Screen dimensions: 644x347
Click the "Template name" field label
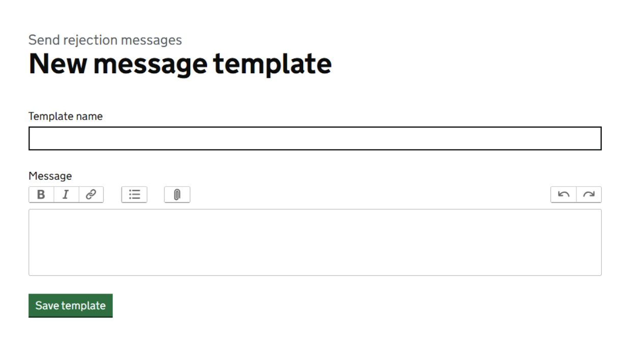[x=66, y=116]
